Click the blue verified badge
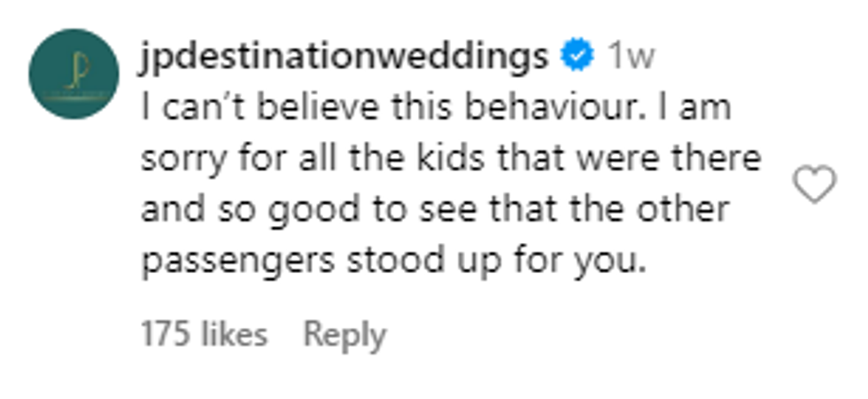This screenshot has height=399, width=868. click(x=577, y=57)
